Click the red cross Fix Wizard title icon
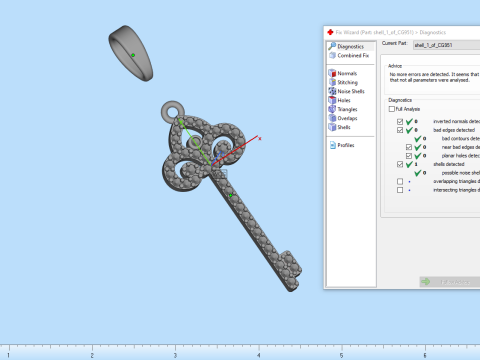Screen dimensions: 480x360 pyautogui.click(x=330, y=32)
